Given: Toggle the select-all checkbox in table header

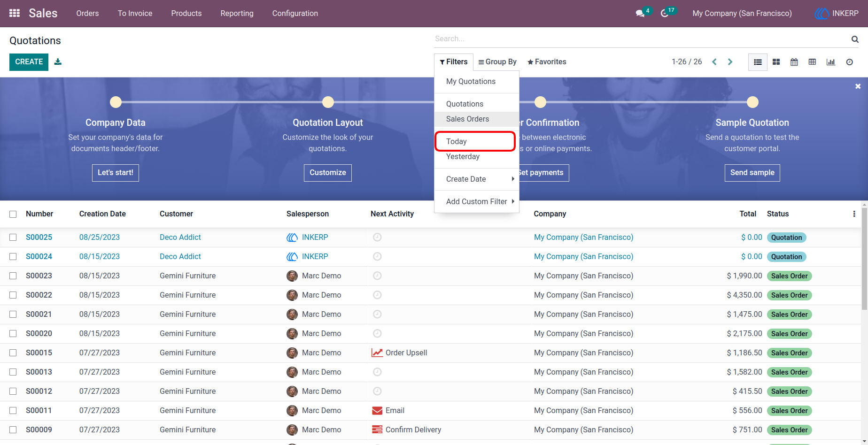Looking at the screenshot, I should pos(13,214).
